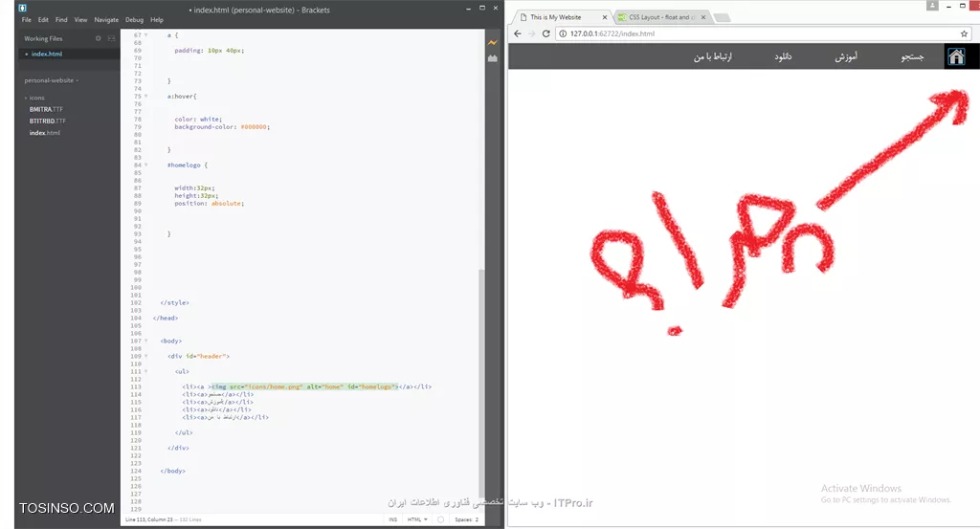Click the 'position: absolute;' line in editor

click(210, 204)
